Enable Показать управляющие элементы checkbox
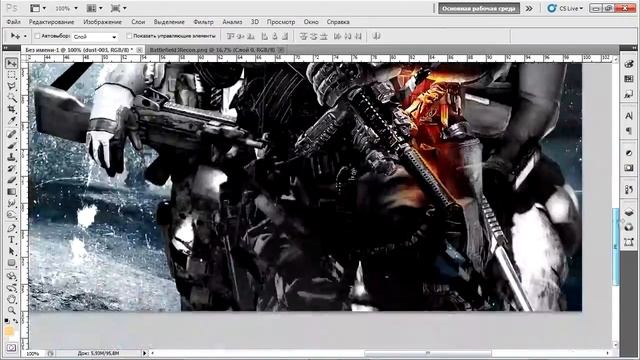 (x=129, y=36)
